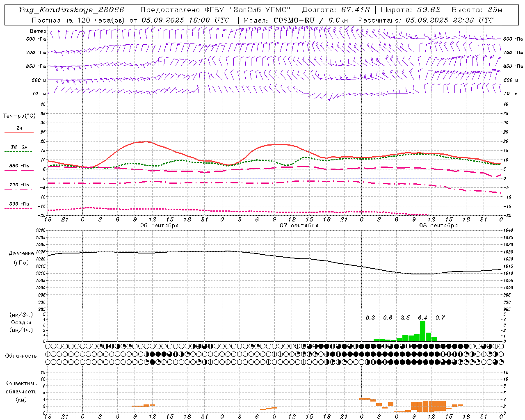Click the 2.5 three-hour precipitation value
This screenshot has width=525, height=420.
click(x=405, y=317)
